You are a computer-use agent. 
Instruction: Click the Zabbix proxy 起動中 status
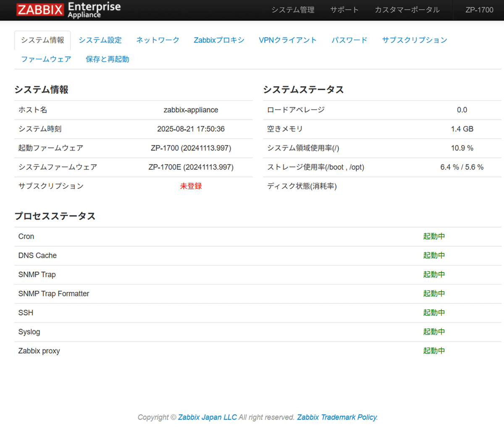434,351
